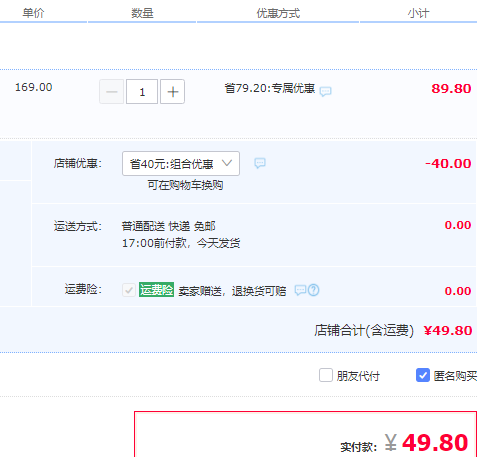Image resolution: width=495 pixels, height=457 pixels.
Task: Click the plus icon to increase quantity
Action: [x=172, y=92]
